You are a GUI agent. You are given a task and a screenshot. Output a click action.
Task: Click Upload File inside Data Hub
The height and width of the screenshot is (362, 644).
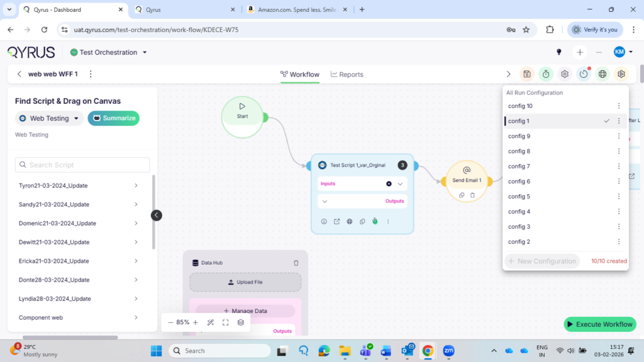(245, 282)
